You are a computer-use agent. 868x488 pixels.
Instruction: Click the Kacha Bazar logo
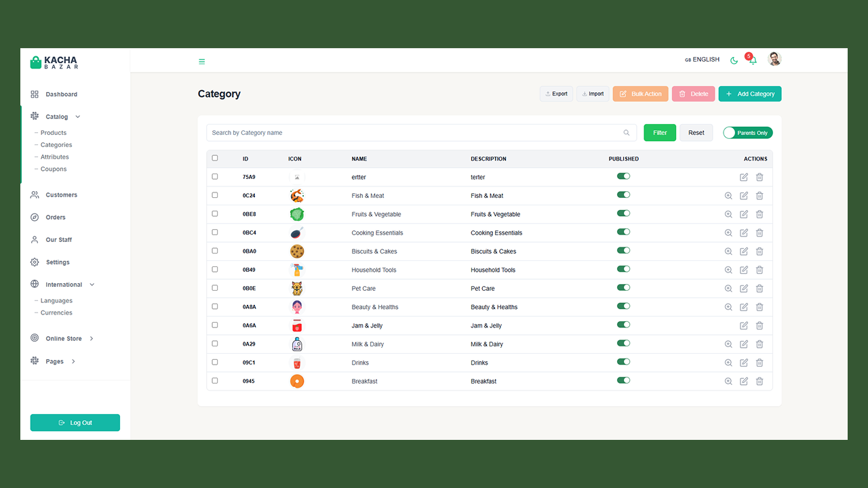54,62
